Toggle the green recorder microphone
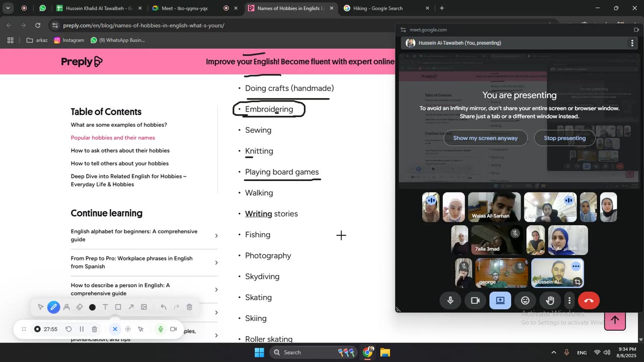Image resolution: width=644 pixels, height=362 pixels. [x=160, y=329]
